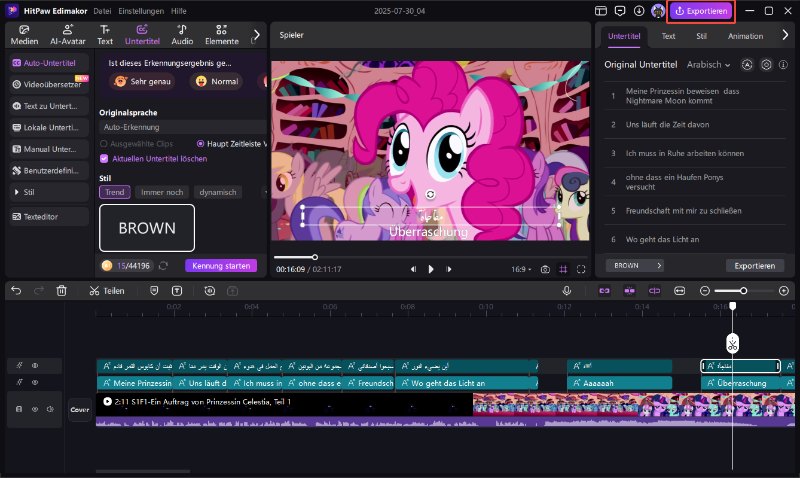Select Lokale Untertitel option
800x478 pixels.
click(x=49, y=128)
